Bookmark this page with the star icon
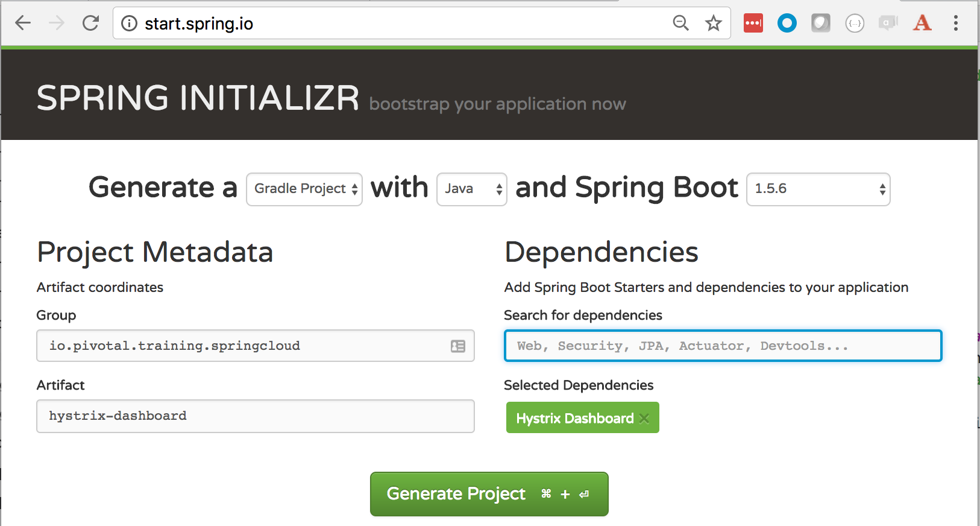 click(x=714, y=24)
